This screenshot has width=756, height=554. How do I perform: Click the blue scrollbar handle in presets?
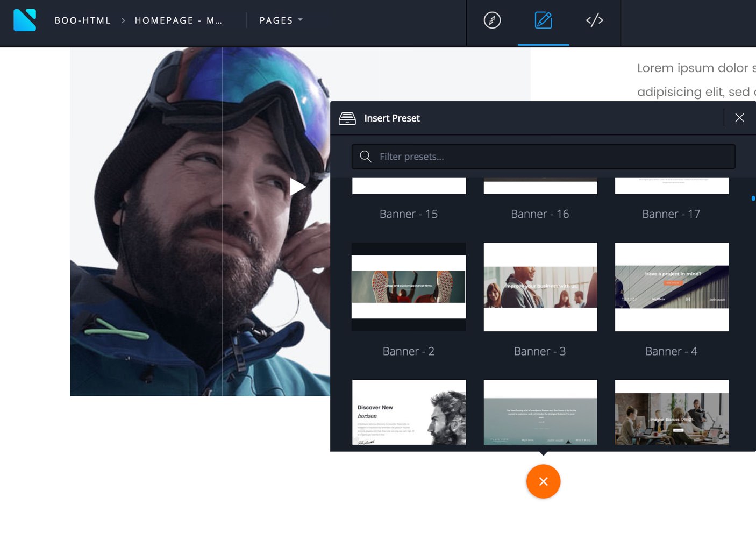[x=753, y=198]
